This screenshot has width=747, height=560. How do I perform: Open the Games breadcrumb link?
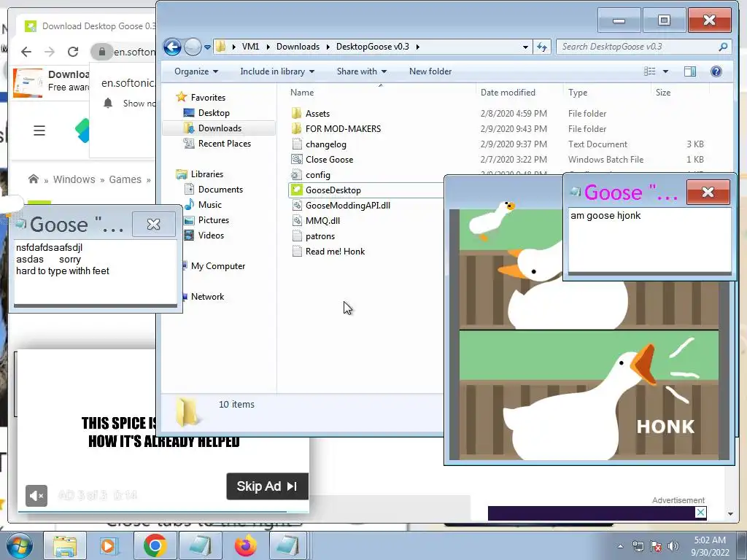(x=125, y=179)
